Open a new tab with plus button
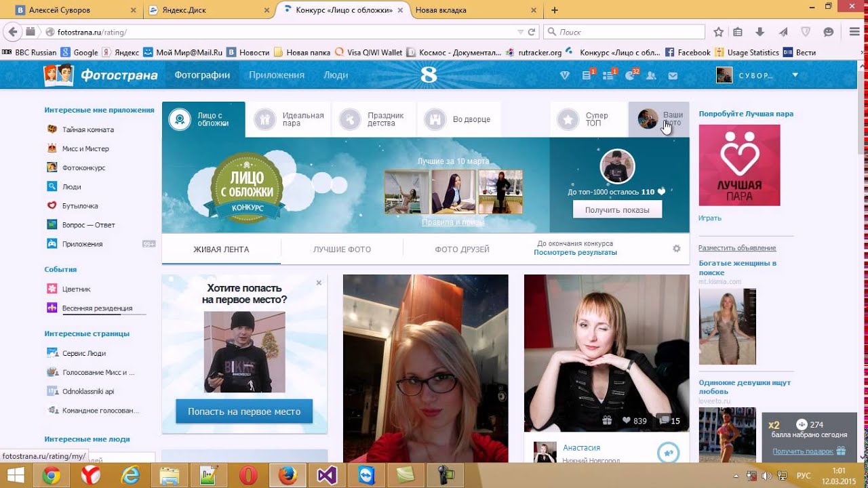868x488 pixels. (555, 10)
